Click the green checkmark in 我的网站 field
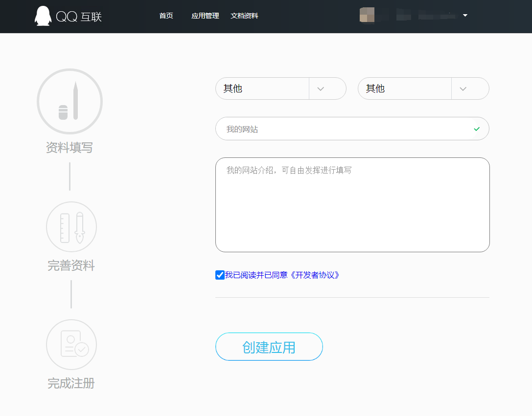This screenshot has height=416, width=532. point(477,129)
